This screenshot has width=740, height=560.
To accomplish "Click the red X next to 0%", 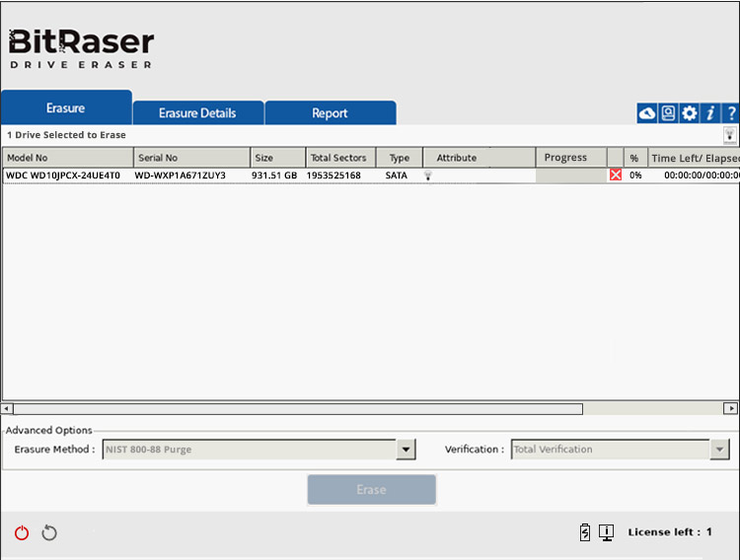I will tap(616, 175).
